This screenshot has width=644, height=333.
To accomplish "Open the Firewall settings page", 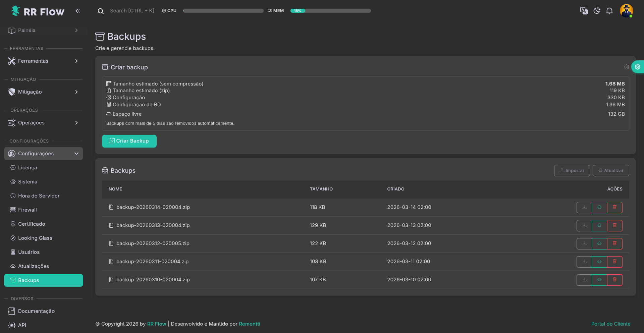I will [27, 210].
